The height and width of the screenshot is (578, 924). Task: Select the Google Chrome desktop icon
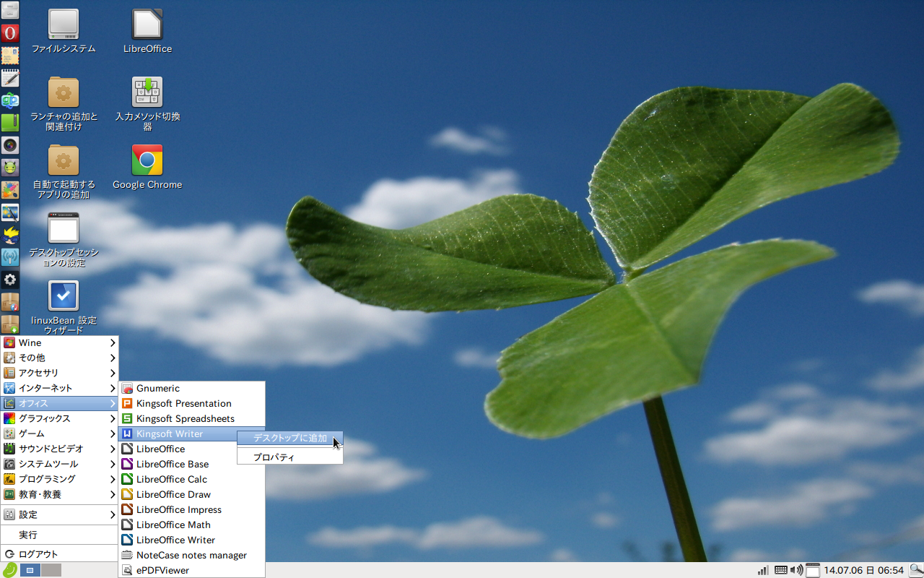tap(147, 167)
